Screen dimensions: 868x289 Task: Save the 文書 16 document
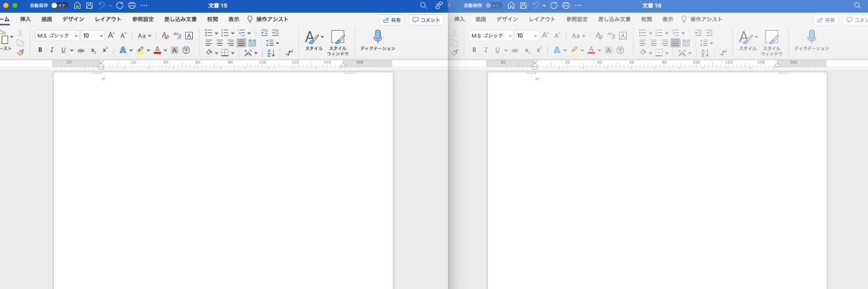point(523,5)
